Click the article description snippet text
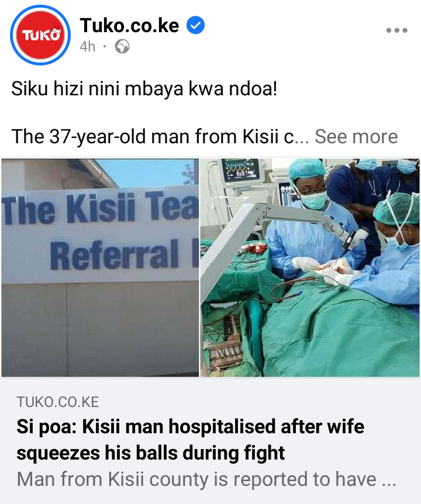The image size is (421, 504). point(206,479)
